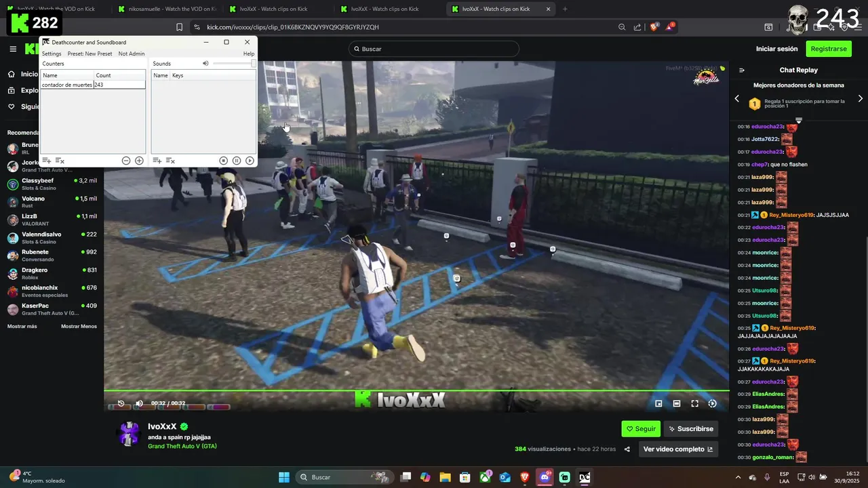Image resolution: width=868 pixels, height=488 pixels.
Task: Remove selected counter in Counters panel
Action: click(60, 161)
